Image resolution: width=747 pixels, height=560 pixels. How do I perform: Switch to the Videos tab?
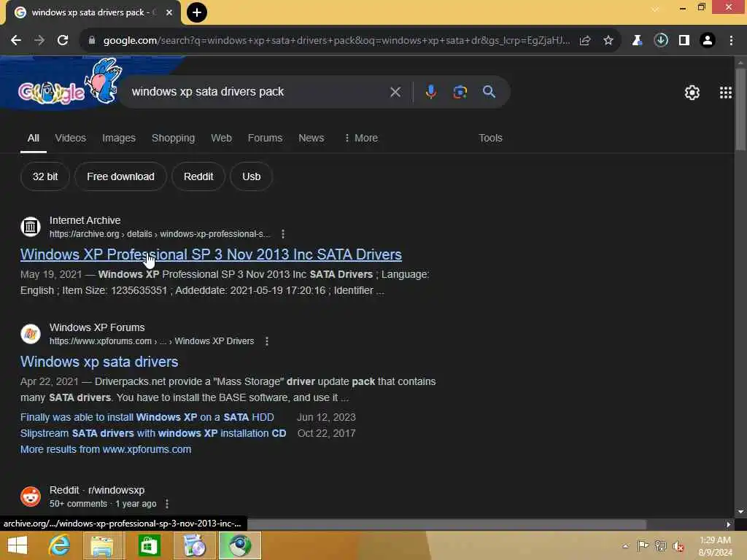tap(71, 138)
